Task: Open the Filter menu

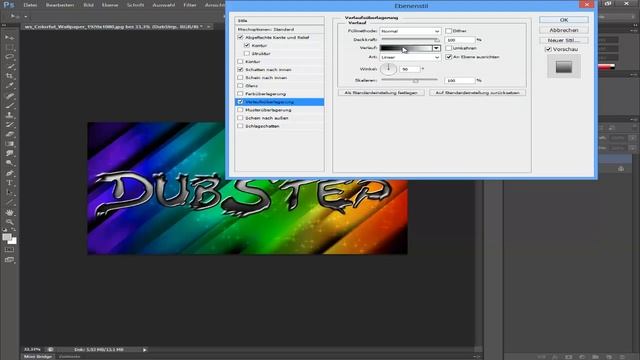Action: point(190,5)
